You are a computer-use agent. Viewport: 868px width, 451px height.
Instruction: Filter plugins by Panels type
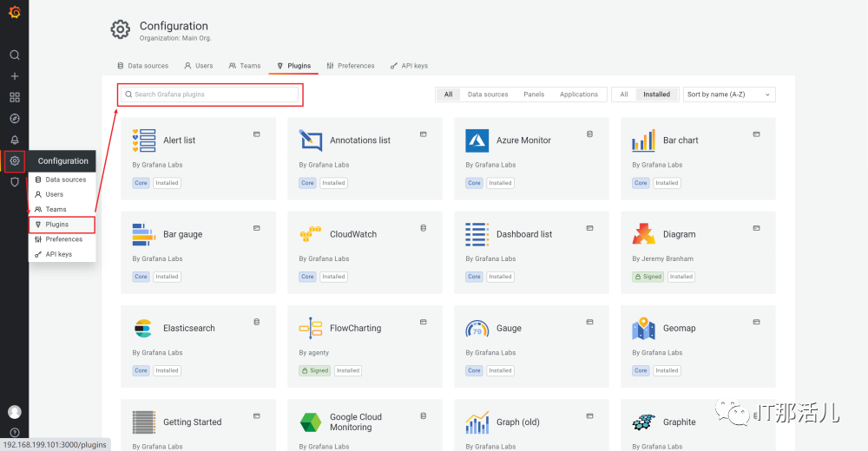(534, 95)
